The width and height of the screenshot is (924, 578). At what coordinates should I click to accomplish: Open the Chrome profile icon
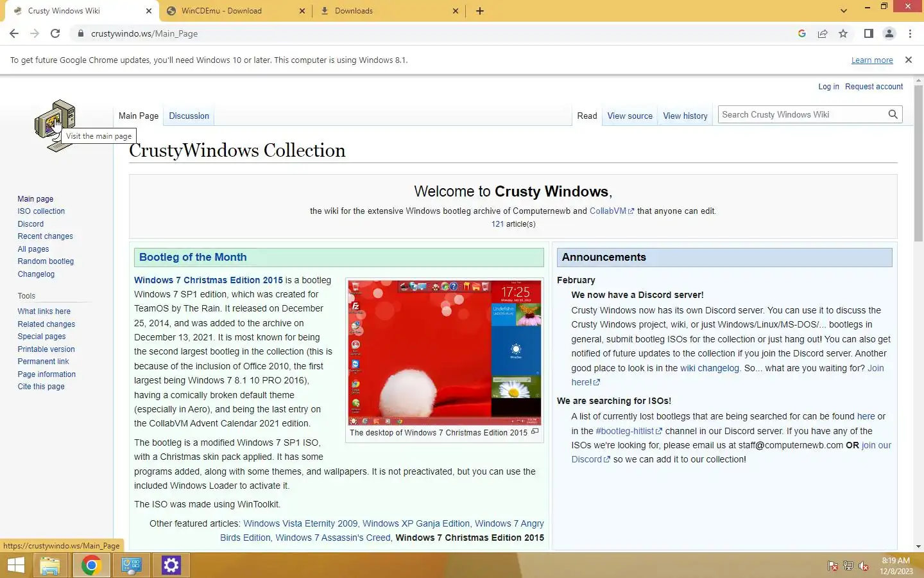pos(889,33)
